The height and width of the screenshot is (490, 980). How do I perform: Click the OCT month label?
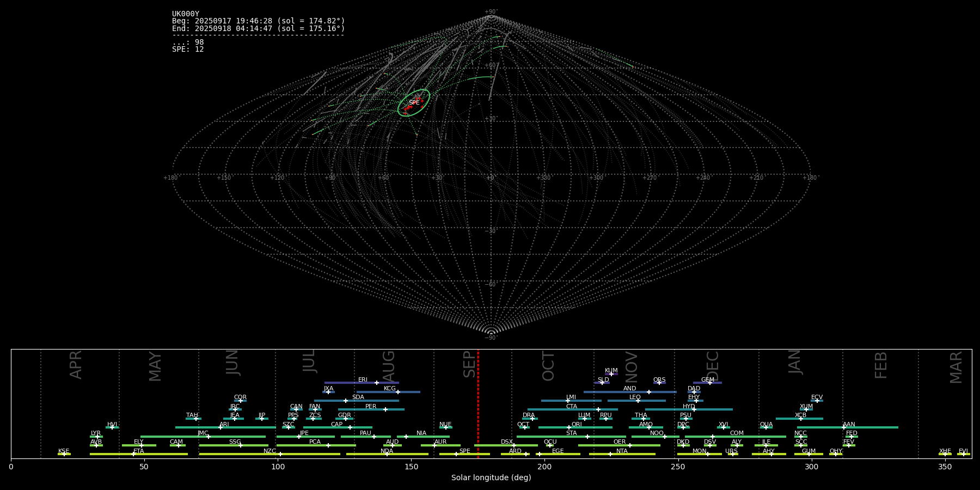(548, 366)
